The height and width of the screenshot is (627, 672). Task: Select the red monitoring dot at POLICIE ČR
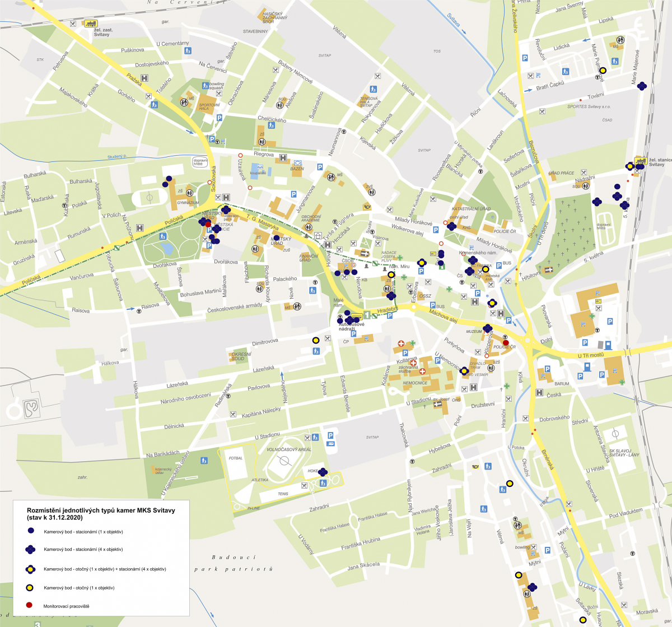point(506,343)
